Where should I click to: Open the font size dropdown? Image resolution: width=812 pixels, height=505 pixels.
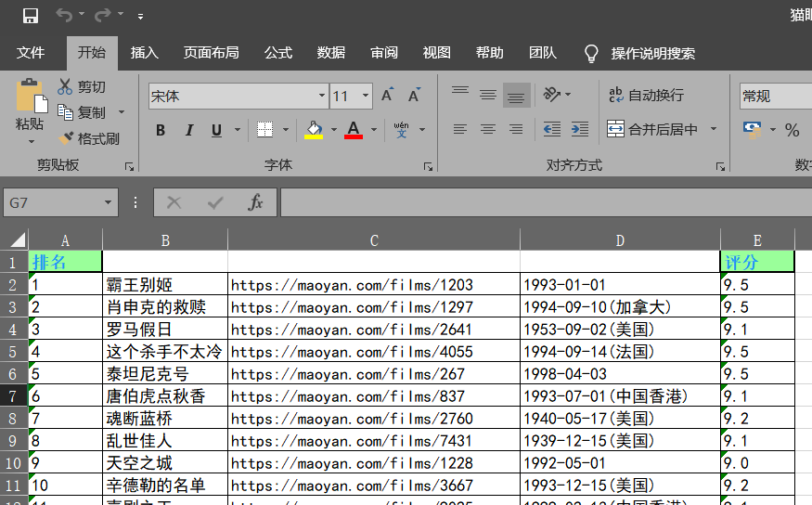366,96
